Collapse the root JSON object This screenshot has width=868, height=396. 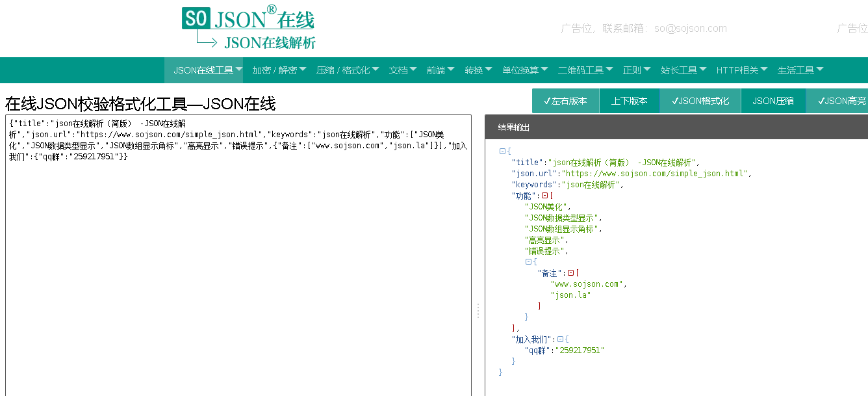pyautogui.click(x=502, y=151)
